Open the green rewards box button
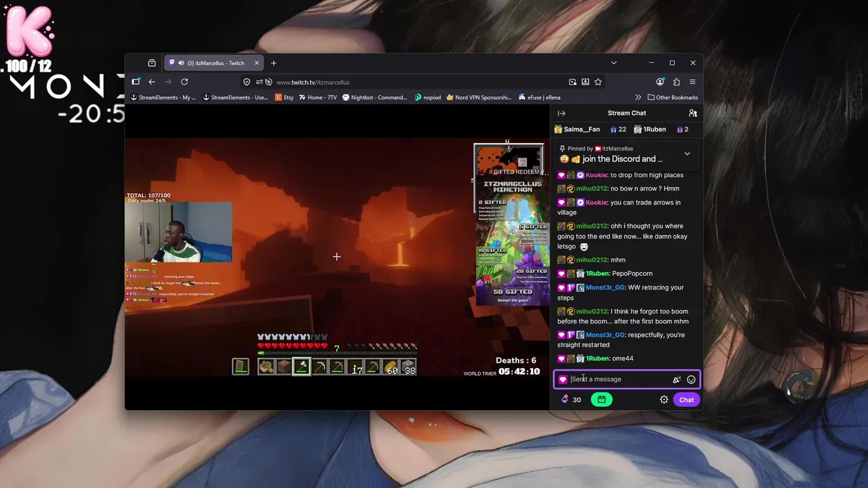868x488 pixels. (x=601, y=400)
